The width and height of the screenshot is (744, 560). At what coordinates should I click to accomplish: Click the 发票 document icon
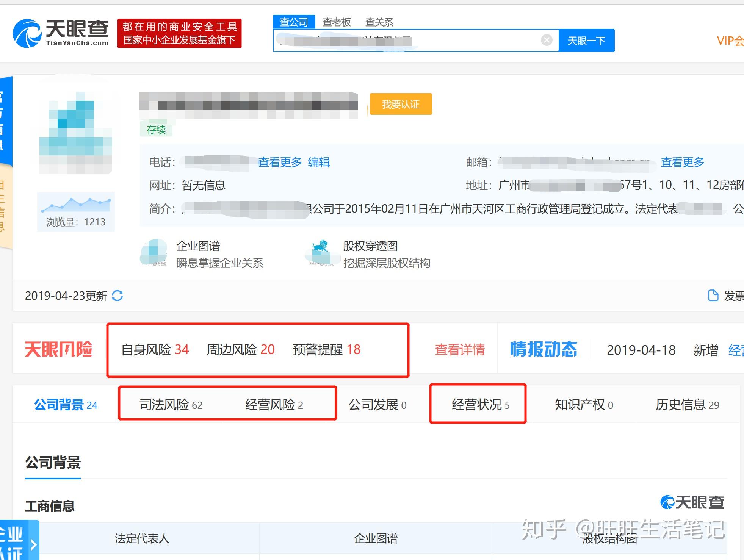point(713,296)
